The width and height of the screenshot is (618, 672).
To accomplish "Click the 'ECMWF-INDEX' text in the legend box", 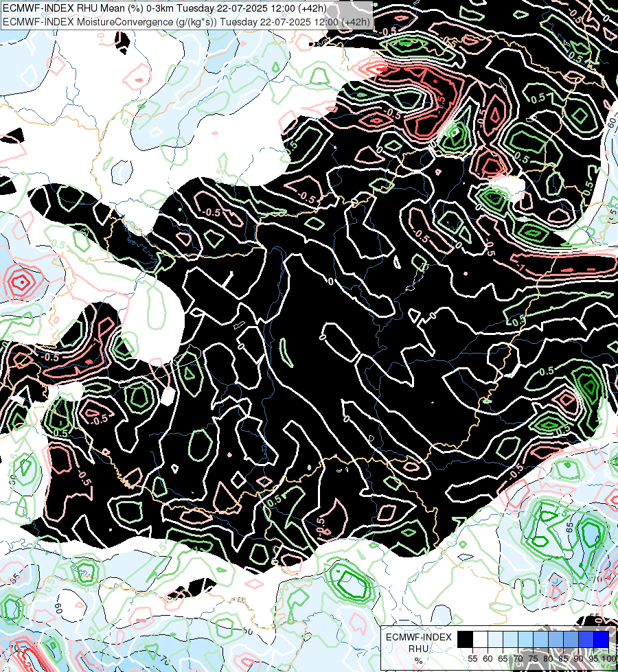I will click(419, 637).
